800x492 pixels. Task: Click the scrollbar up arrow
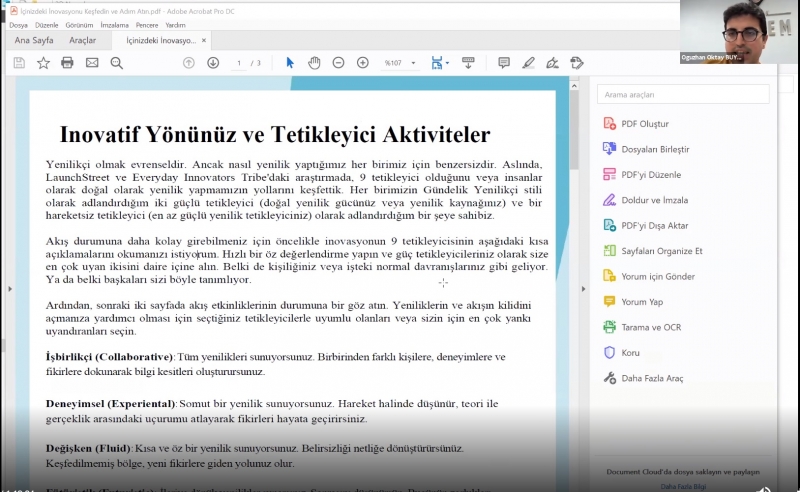574,86
